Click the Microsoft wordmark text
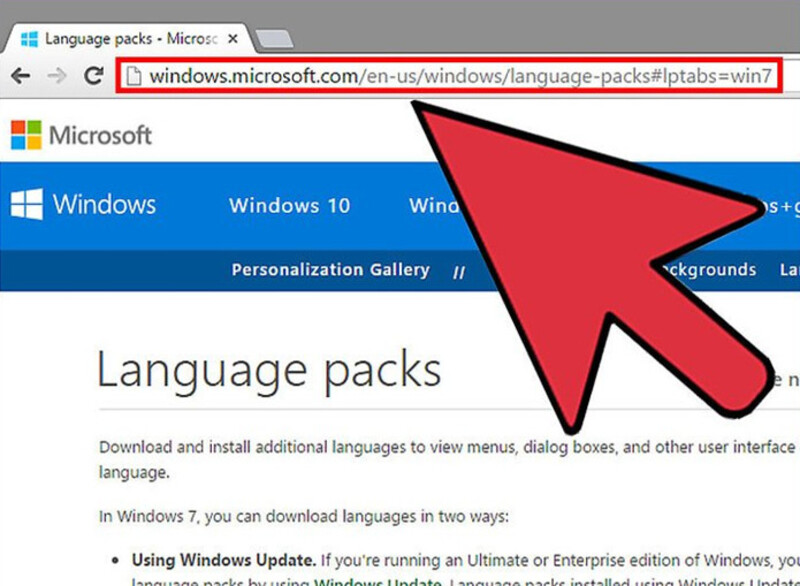 [101, 135]
